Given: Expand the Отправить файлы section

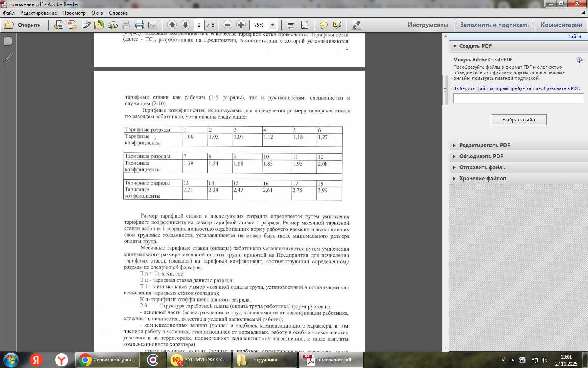Looking at the screenshot, I should point(483,167).
